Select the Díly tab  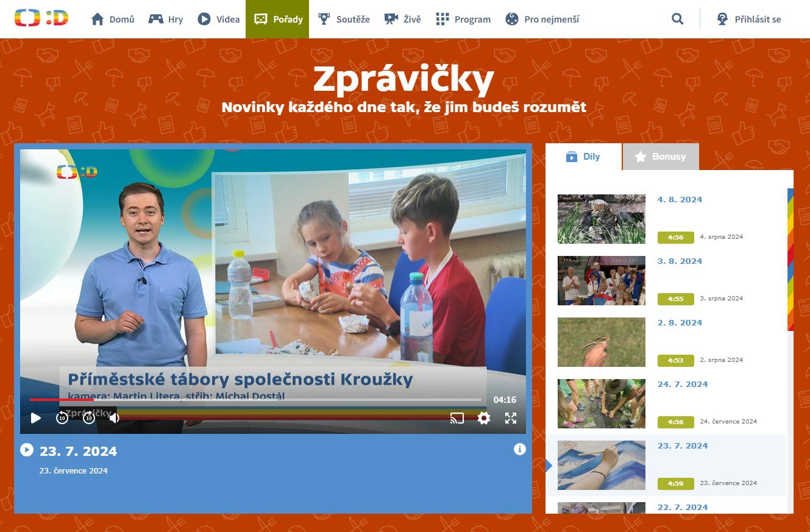point(583,157)
